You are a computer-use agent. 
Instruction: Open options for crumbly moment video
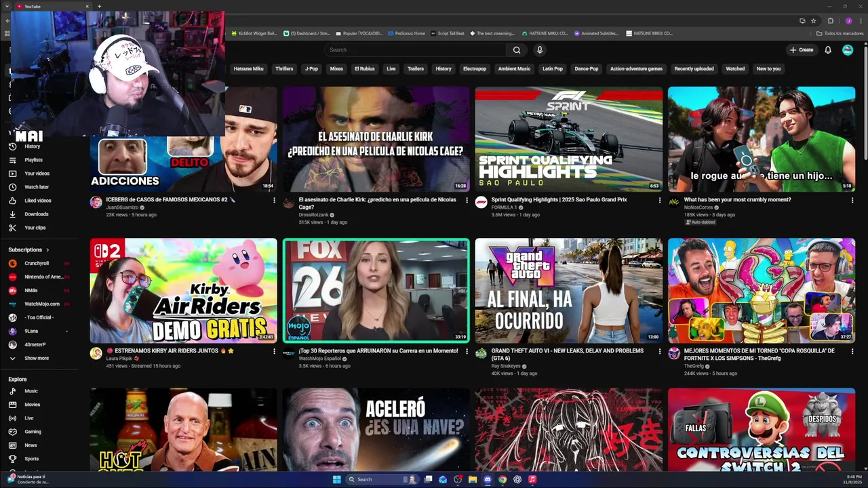pyautogui.click(x=852, y=201)
